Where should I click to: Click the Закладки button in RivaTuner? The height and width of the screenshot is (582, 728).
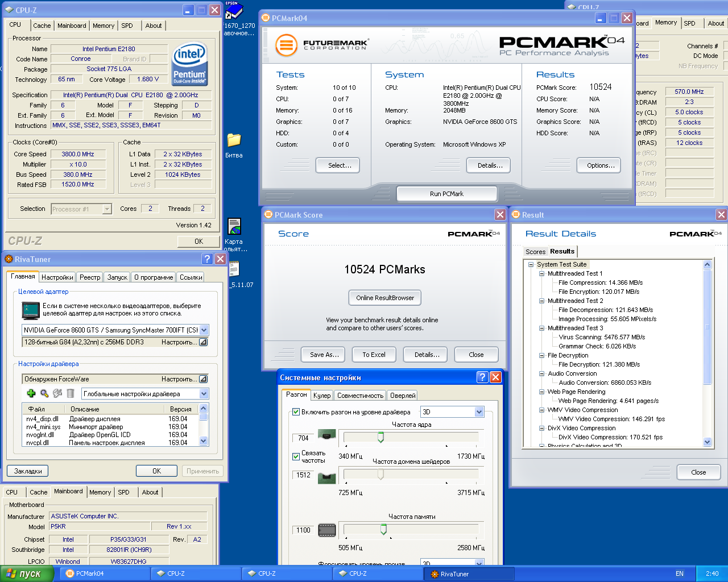click(x=28, y=471)
